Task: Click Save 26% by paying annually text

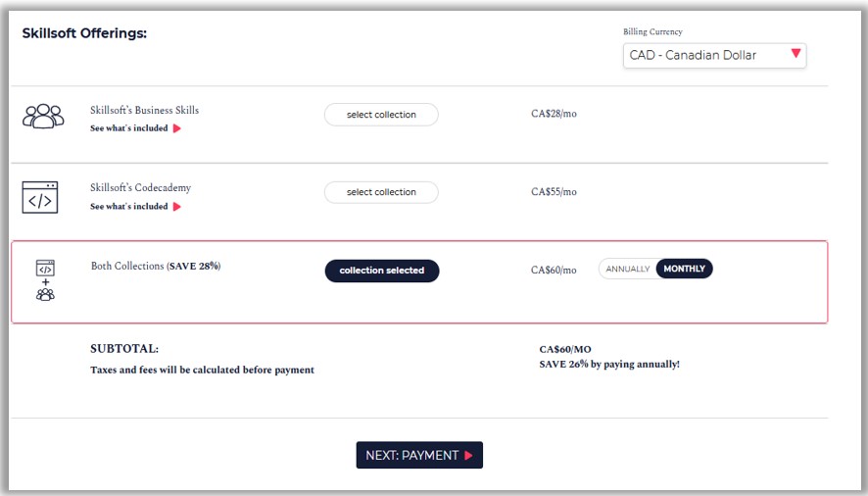Action: tap(608, 365)
